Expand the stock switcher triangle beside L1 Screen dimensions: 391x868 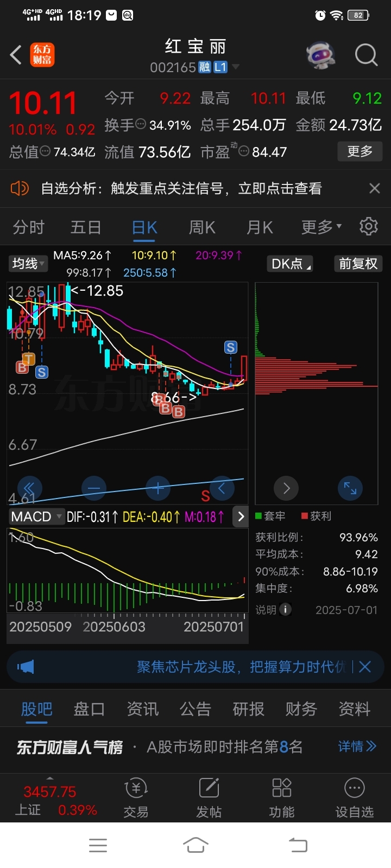[x=236, y=67]
